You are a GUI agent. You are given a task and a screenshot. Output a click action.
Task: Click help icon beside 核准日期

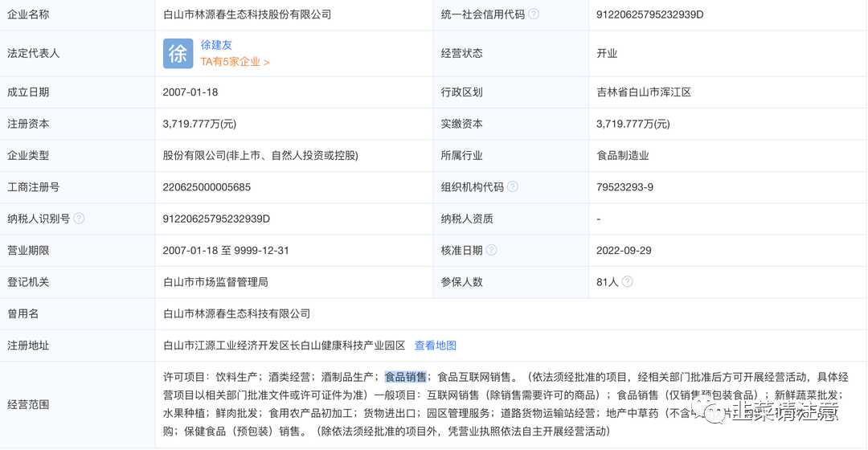pos(492,250)
